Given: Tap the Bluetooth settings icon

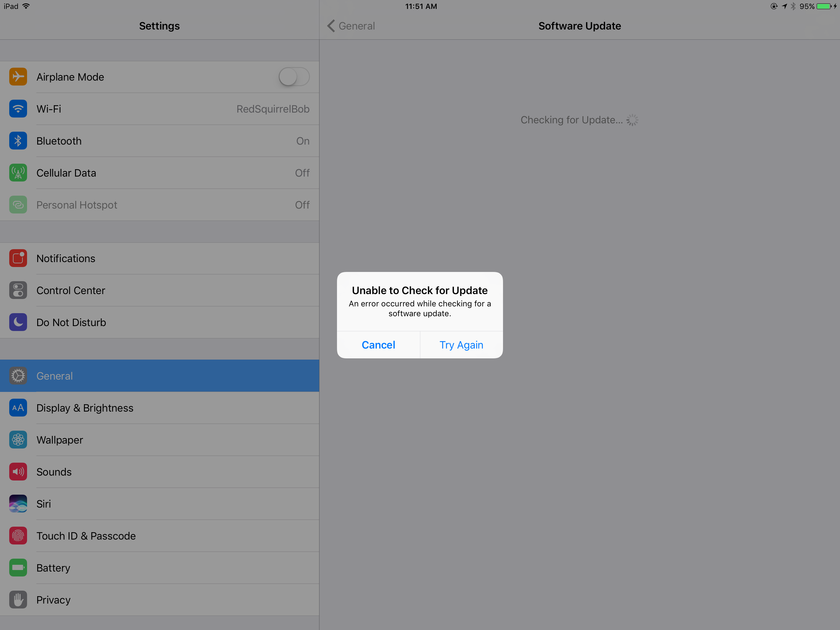Looking at the screenshot, I should tap(18, 141).
